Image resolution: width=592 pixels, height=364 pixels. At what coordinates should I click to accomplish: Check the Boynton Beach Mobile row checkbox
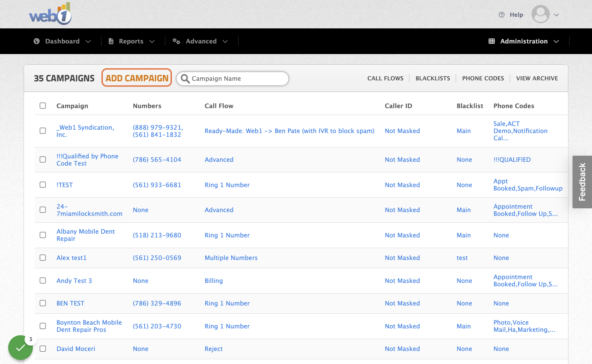pyautogui.click(x=43, y=326)
